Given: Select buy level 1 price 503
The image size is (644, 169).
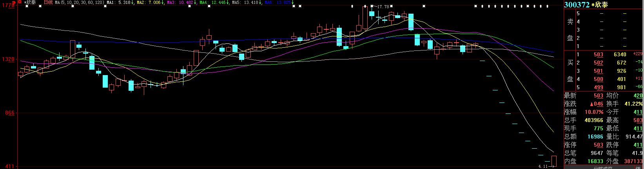Looking at the screenshot, I should (598, 54).
